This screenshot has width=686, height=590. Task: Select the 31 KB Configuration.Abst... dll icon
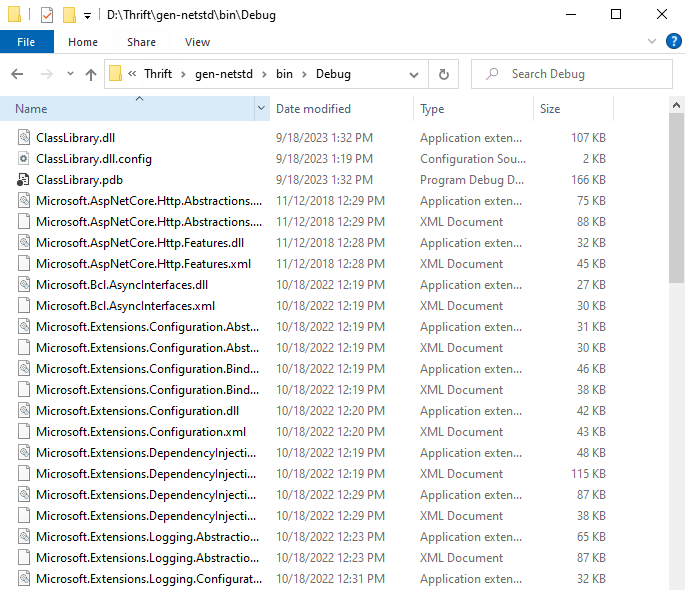(x=24, y=326)
